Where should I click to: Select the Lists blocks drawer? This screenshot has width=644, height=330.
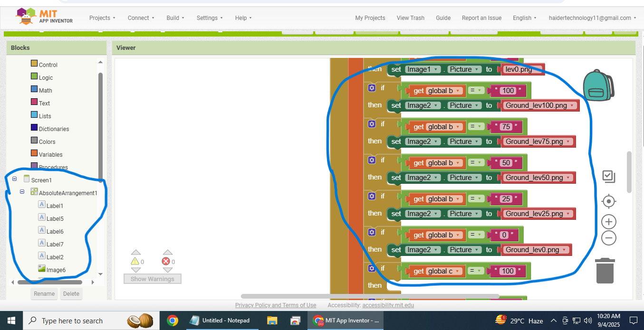(x=41, y=116)
